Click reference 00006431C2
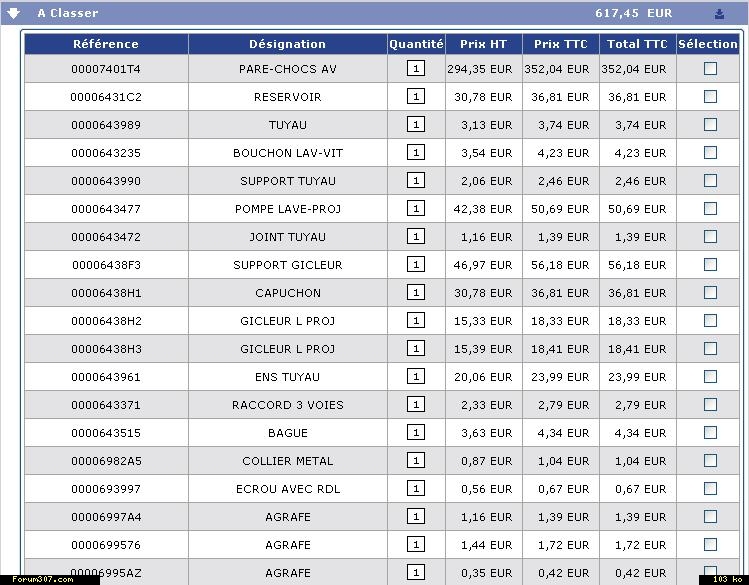 tap(106, 97)
